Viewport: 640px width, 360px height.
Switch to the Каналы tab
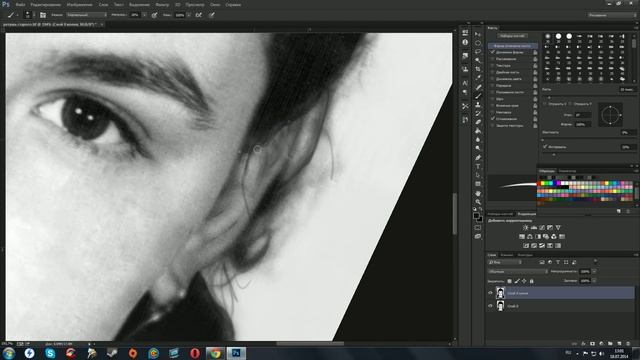click(507, 255)
